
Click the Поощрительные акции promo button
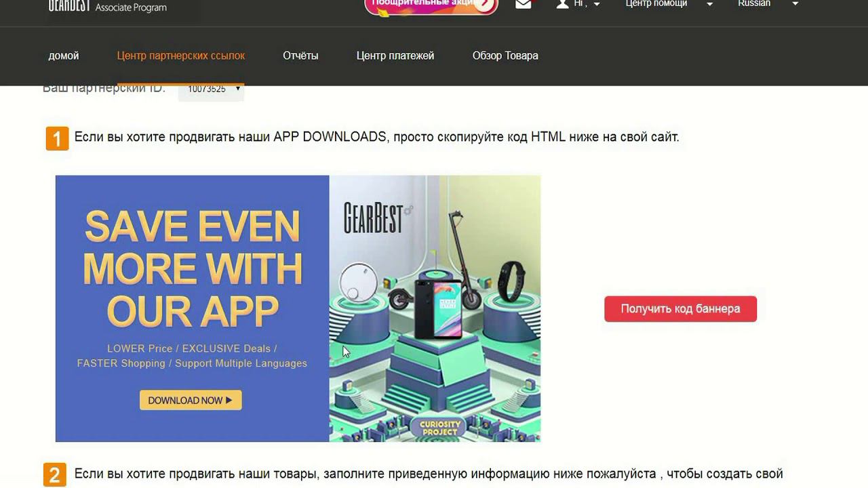tap(431, 5)
